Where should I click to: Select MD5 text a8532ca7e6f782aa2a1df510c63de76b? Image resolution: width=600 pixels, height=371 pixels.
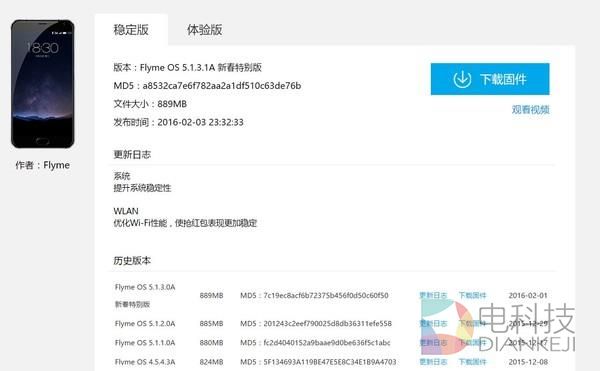point(222,86)
